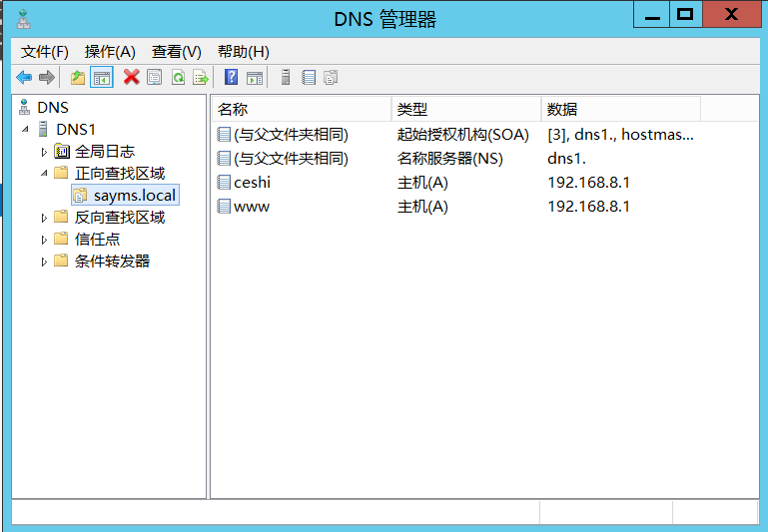Screen dimensions: 768x532
Task: Select the www host record name
Action: pyautogui.click(x=252, y=206)
